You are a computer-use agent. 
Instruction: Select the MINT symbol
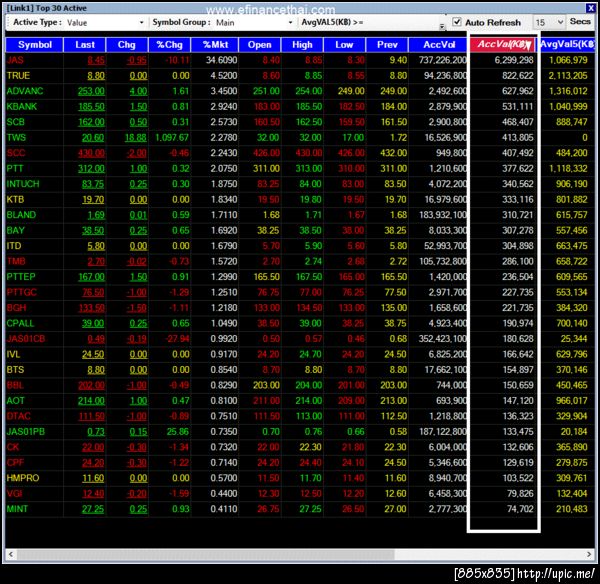tap(17, 509)
